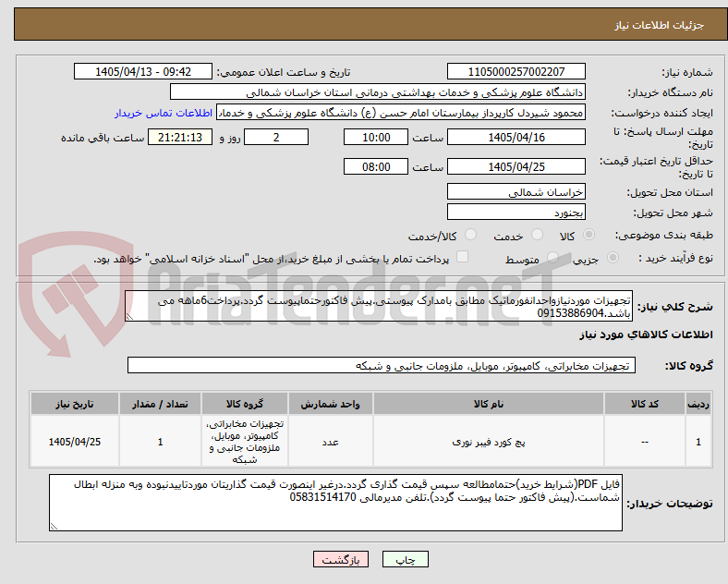Click the resize handle of buyer notes textarea
Image resolution: width=728 pixels, height=584 pixels.
pyautogui.click(x=54, y=526)
